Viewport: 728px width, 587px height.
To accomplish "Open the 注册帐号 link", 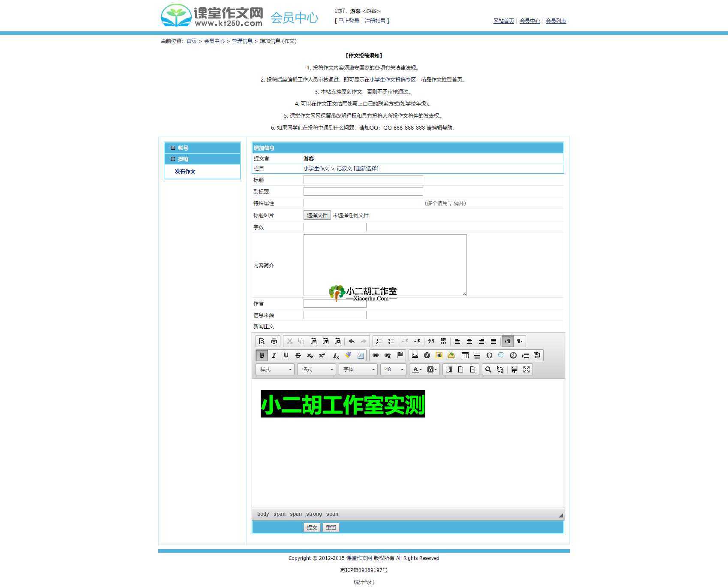I will point(375,21).
